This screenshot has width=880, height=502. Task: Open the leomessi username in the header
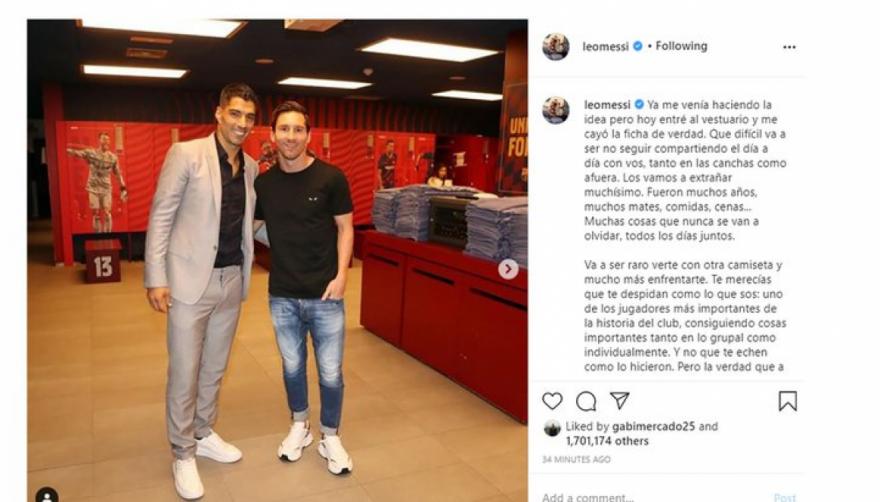[606, 47]
